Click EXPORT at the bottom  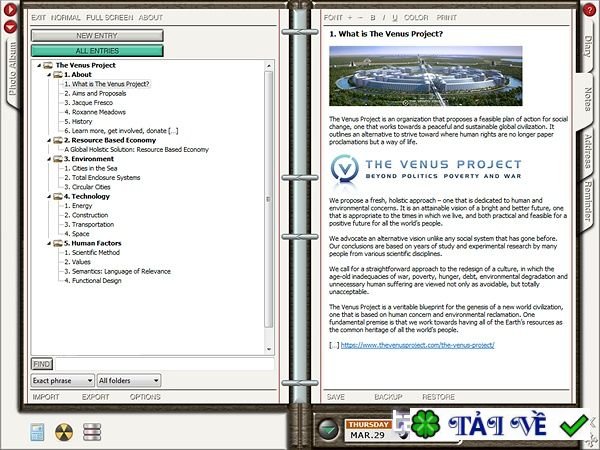point(95,397)
